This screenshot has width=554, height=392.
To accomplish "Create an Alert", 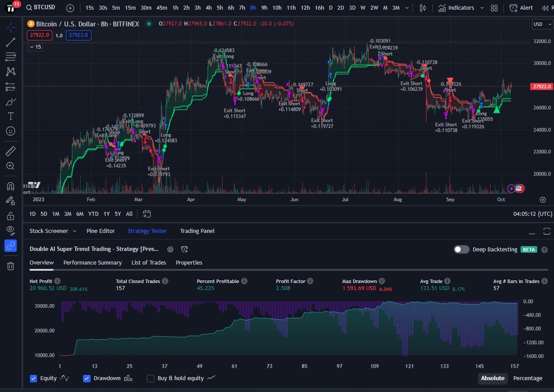I will coord(522,8).
